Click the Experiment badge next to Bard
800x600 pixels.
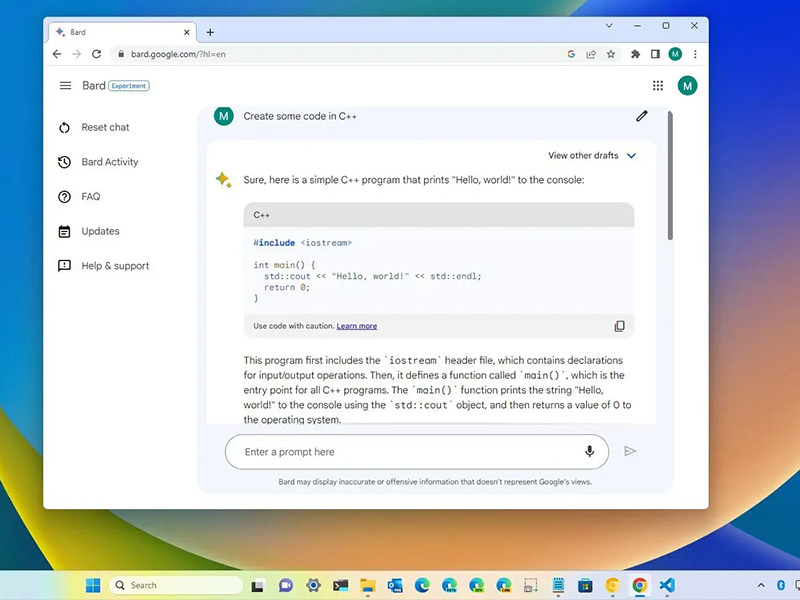point(129,86)
